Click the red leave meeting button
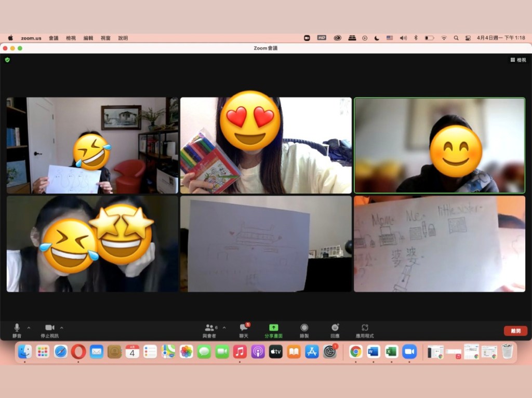This screenshot has height=398, width=532. (x=515, y=331)
